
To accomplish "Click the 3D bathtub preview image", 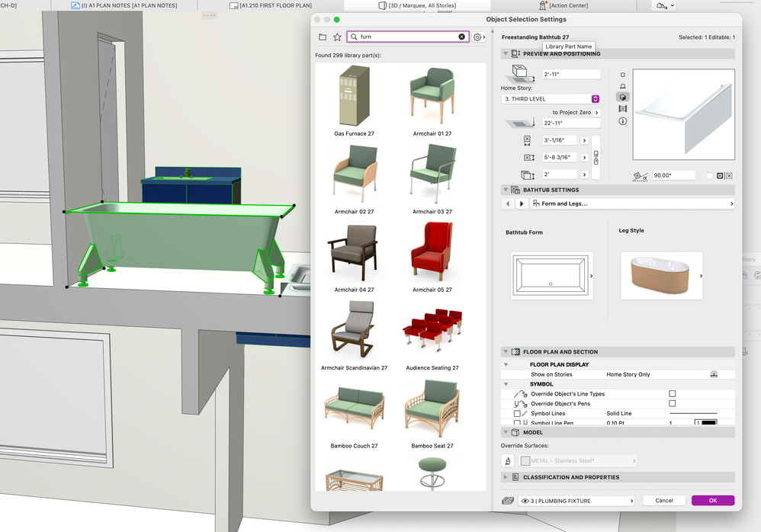I will pos(683,114).
